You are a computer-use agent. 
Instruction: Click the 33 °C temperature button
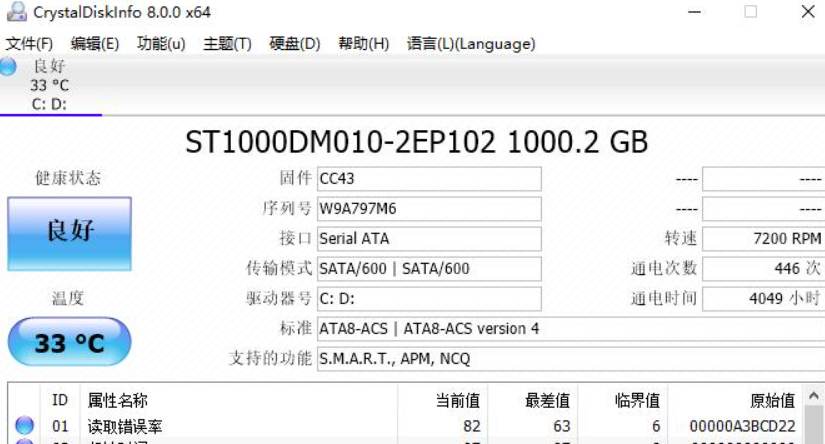(x=69, y=342)
